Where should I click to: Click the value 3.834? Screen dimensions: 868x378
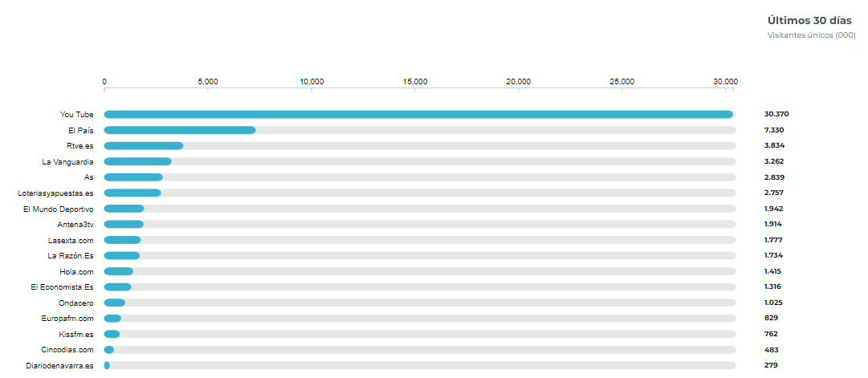774,145
